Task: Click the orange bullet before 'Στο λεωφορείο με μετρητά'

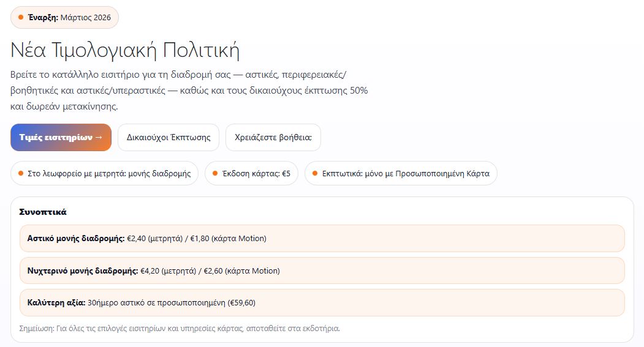Action: tap(21, 173)
